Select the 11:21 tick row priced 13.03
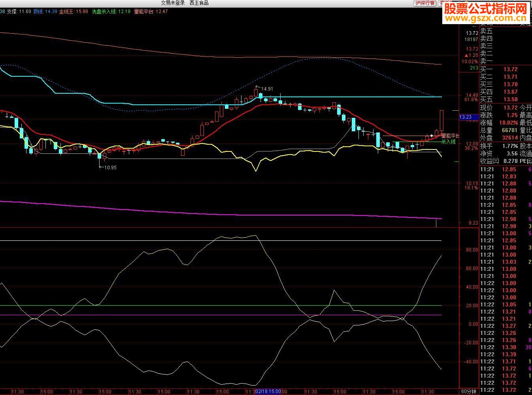The height and width of the screenshot is (395, 532). point(506,262)
